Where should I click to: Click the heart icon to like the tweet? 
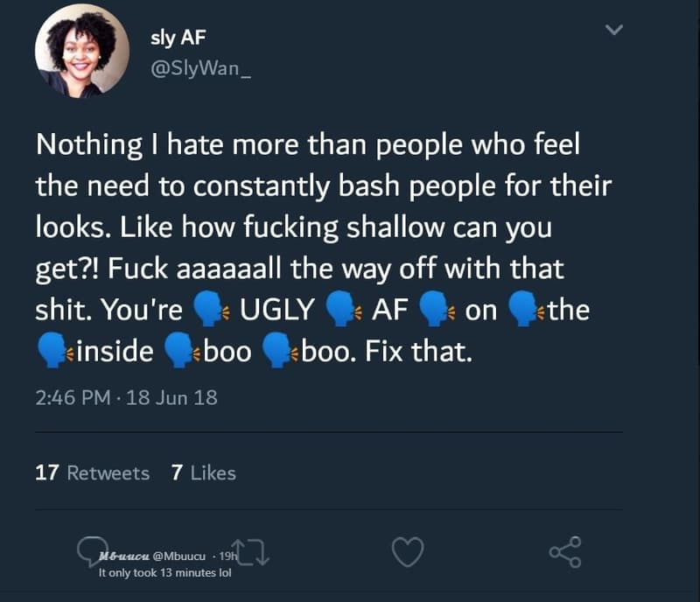tap(407, 553)
